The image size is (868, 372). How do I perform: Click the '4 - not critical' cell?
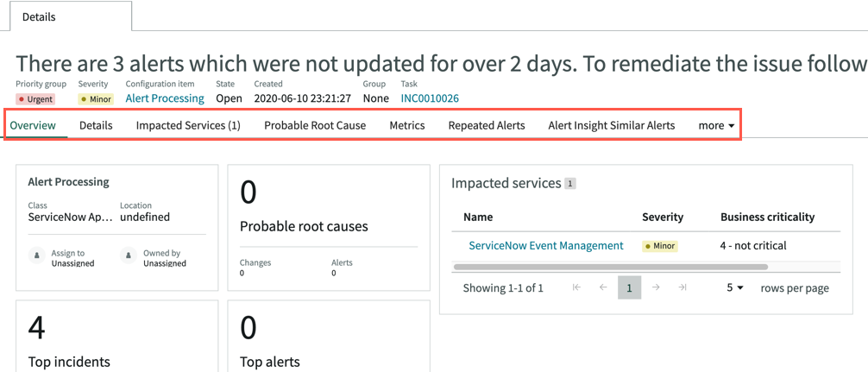click(x=753, y=246)
